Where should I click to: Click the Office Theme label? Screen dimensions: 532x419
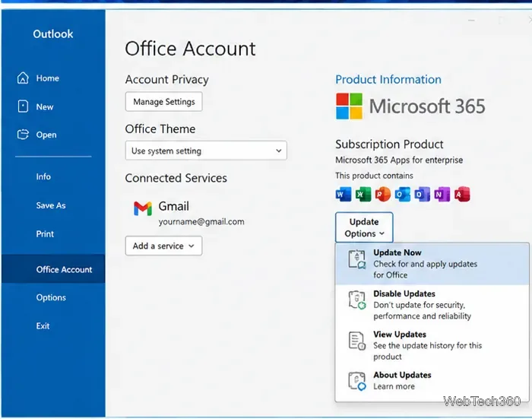pyautogui.click(x=160, y=129)
